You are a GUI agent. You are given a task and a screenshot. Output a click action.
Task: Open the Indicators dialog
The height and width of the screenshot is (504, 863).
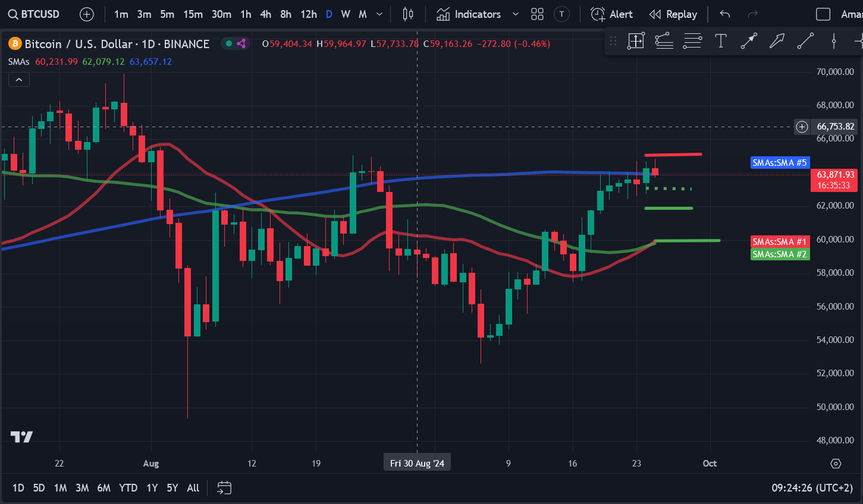[469, 14]
